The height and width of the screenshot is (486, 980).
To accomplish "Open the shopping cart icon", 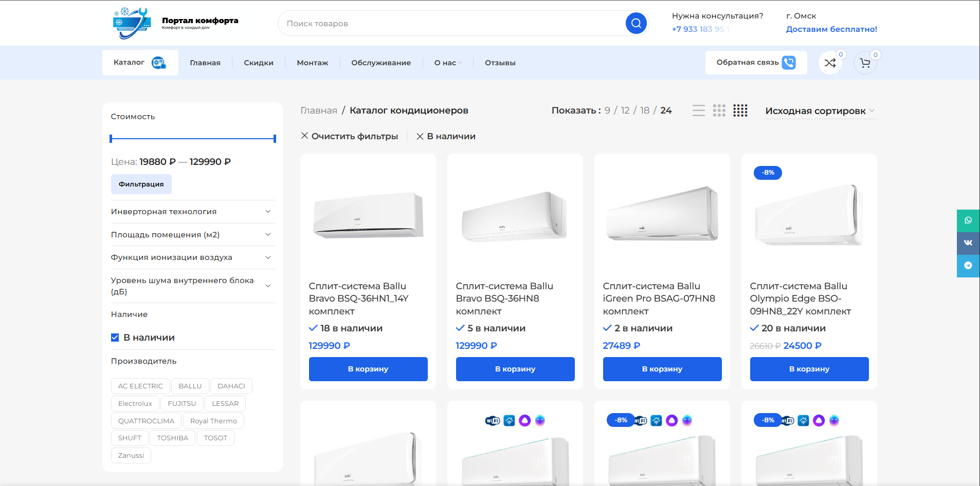I will (865, 63).
